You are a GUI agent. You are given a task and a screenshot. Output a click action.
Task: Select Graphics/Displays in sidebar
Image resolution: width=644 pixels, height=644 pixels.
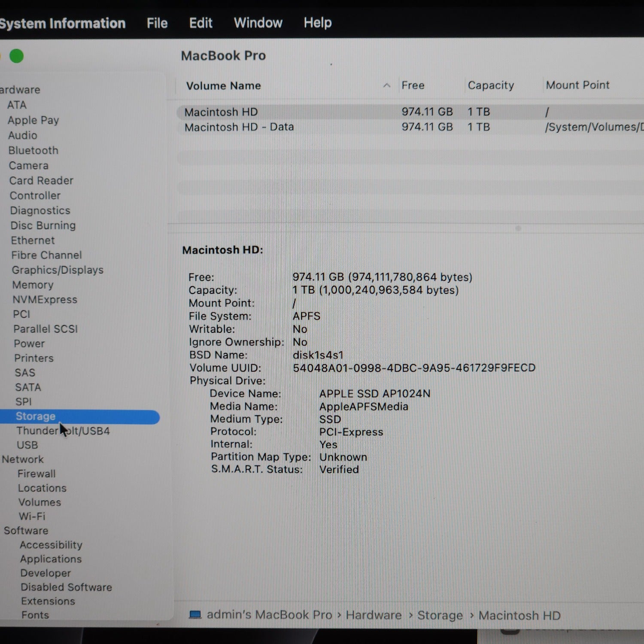pos(58,270)
